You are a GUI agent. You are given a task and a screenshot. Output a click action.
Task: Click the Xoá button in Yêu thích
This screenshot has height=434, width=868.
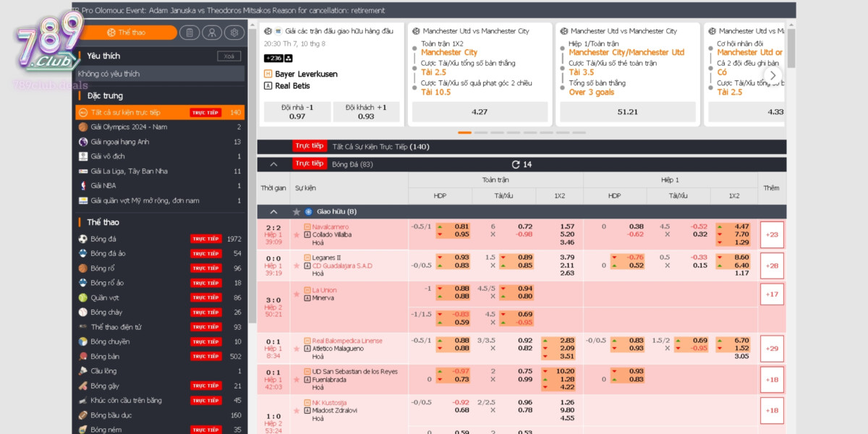[x=229, y=56]
